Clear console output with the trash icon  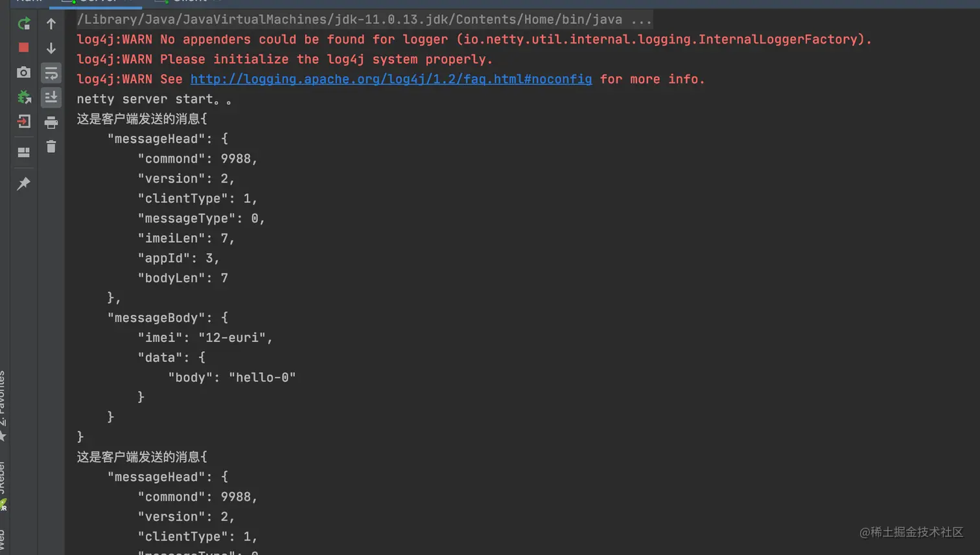(x=51, y=146)
